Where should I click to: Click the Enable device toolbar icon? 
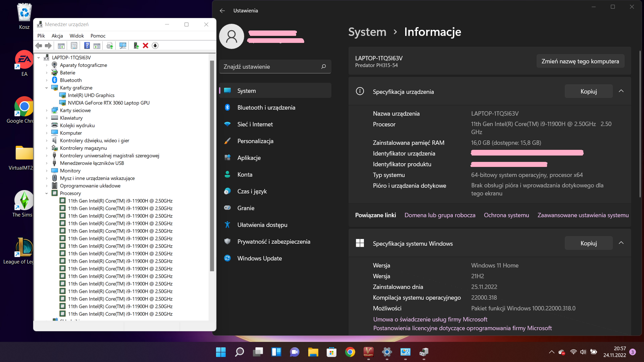136,46
